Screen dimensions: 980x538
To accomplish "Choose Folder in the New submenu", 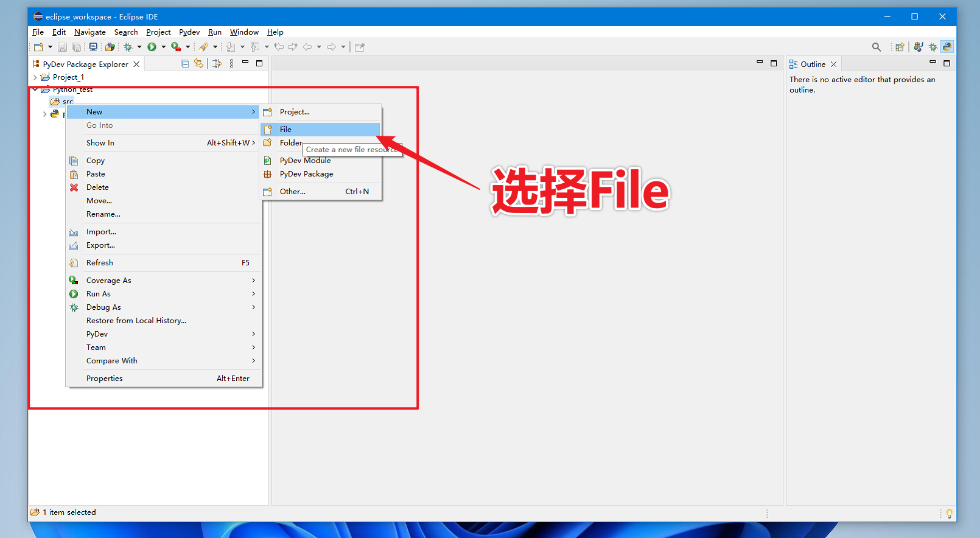I will [x=291, y=143].
